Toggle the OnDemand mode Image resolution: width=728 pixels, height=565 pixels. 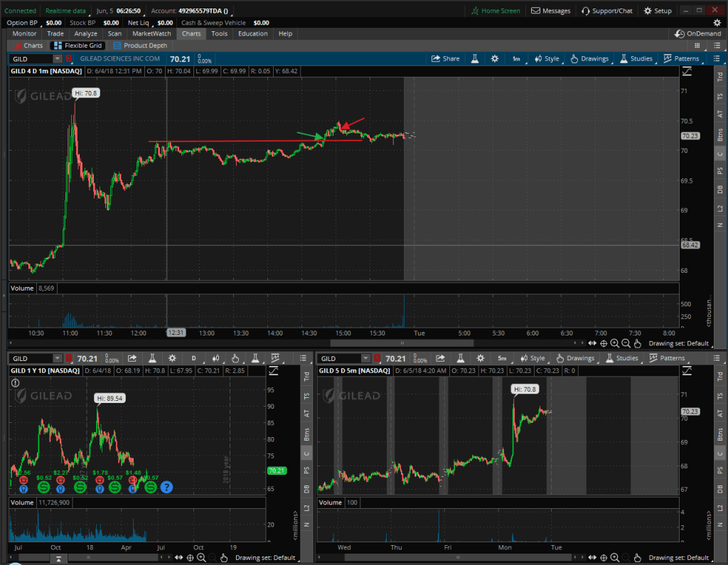(x=698, y=33)
